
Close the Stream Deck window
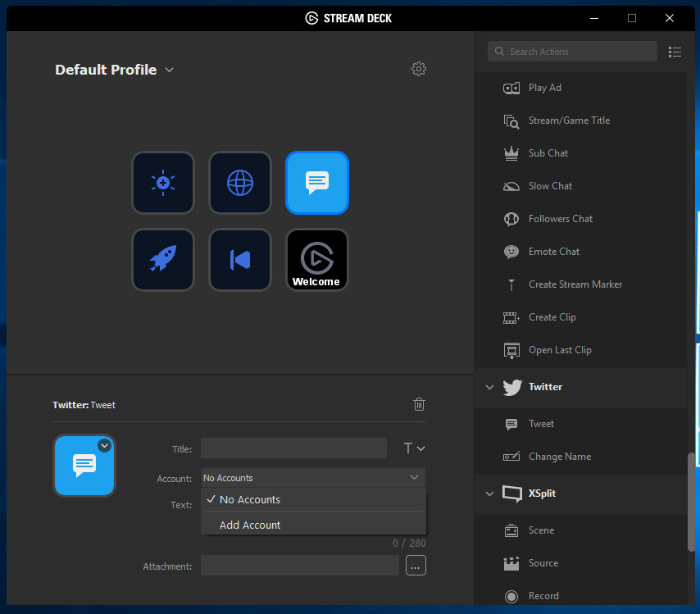pyautogui.click(x=669, y=18)
